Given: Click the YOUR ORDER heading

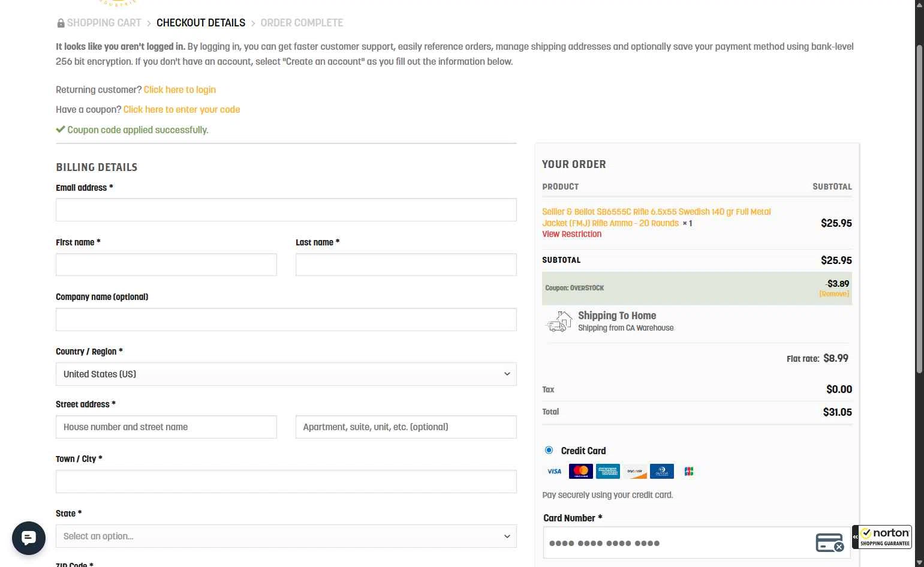Looking at the screenshot, I should click(x=574, y=164).
